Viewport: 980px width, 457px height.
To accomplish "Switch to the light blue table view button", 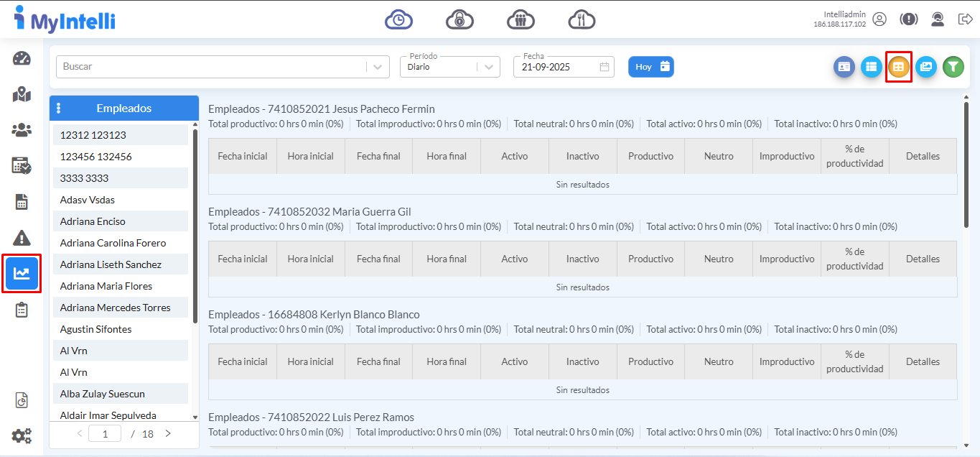I will [871, 67].
